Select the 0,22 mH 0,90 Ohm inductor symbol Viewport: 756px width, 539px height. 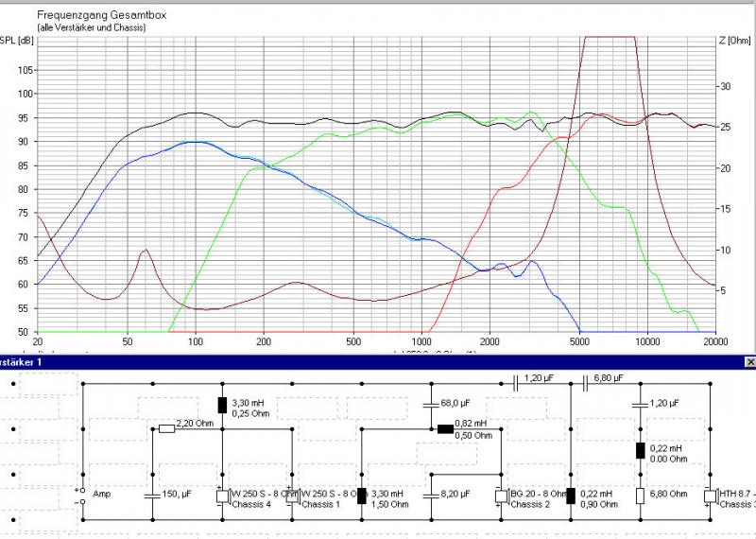click(x=572, y=496)
